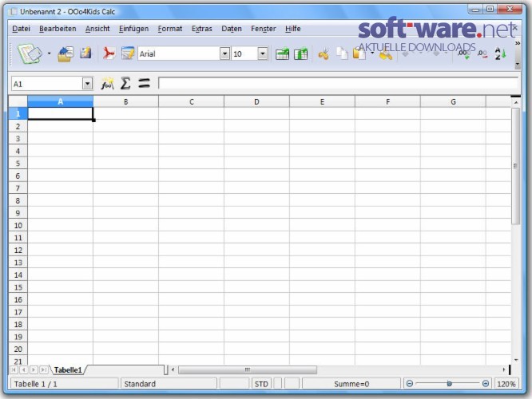The width and height of the screenshot is (532, 399).
Task: Click the Name Box showing A1
Action: point(47,84)
